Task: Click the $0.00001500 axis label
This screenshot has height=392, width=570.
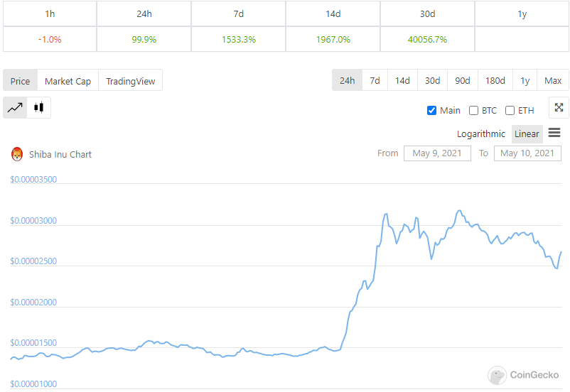Action: tap(33, 343)
